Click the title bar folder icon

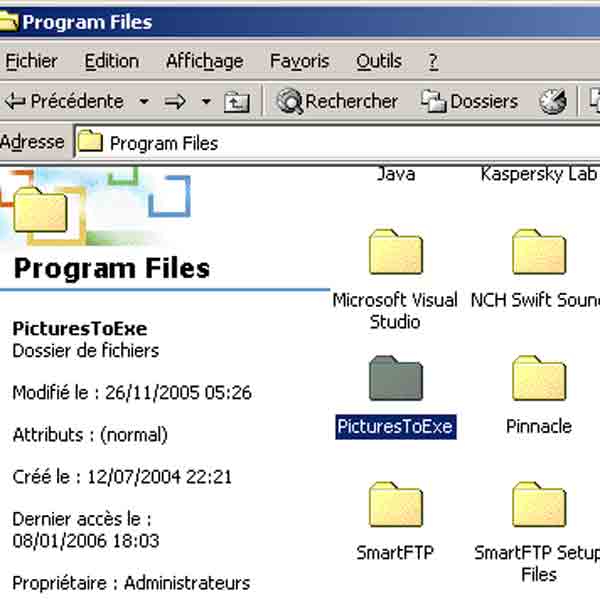9,21
